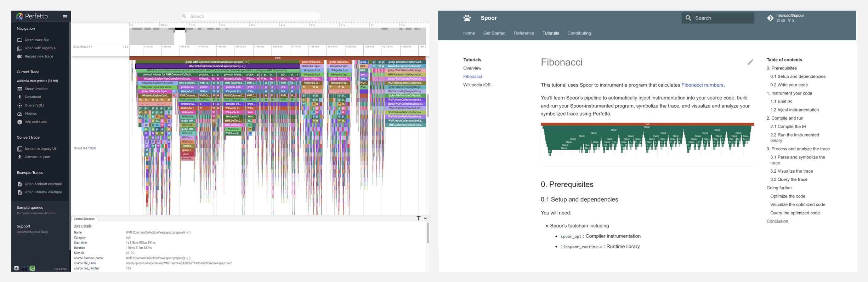This screenshot has height=282, width=868.
Task: Click the Spoor paw logo icon
Action: point(467,18)
